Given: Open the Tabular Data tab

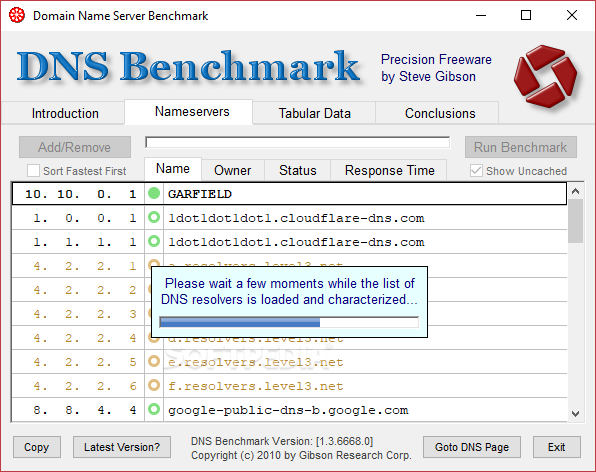Looking at the screenshot, I should pos(314,113).
